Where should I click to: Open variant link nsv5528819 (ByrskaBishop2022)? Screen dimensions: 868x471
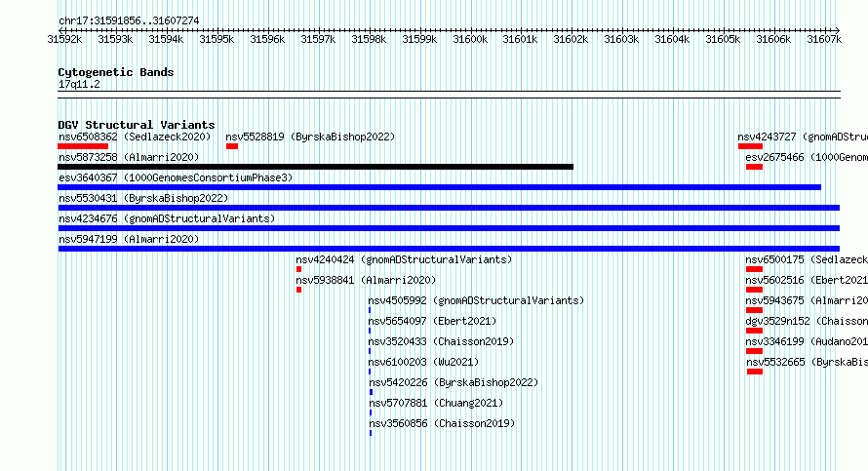(310, 137)
